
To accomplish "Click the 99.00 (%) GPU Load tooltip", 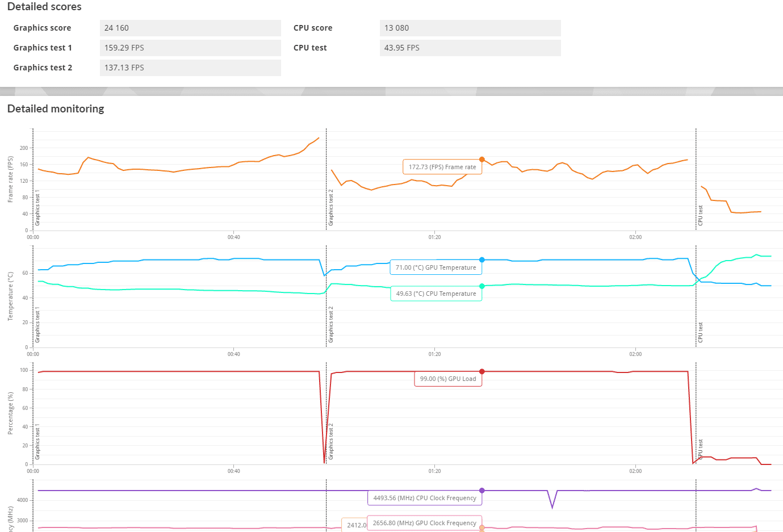I will (448, 379).
